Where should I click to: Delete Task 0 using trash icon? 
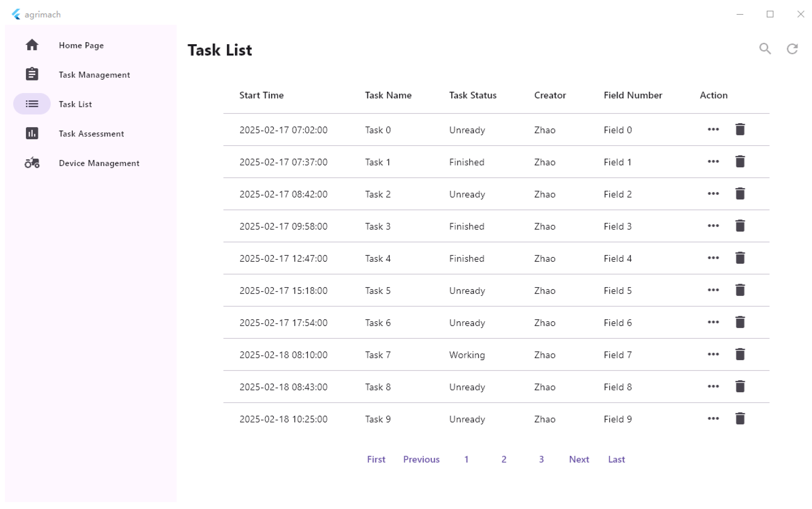click(x=740, y=130)
